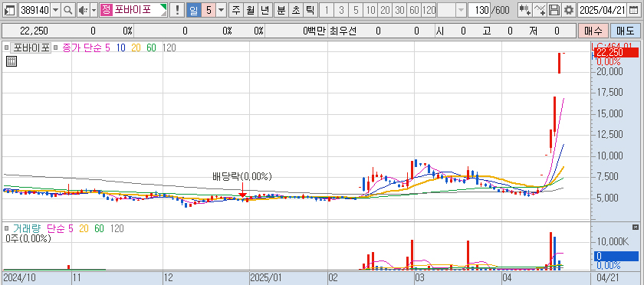Image resolution: width=644 pixels, height=285 pixels.
Task: Add candle chart overlay icon
Action: [x=524, y=10]
